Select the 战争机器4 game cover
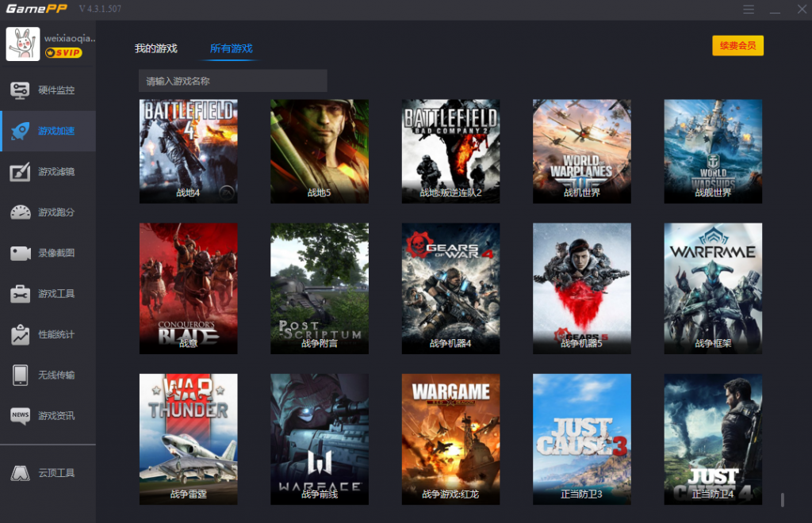The width and height of the screenshot is (812, 523). [450, 288]
